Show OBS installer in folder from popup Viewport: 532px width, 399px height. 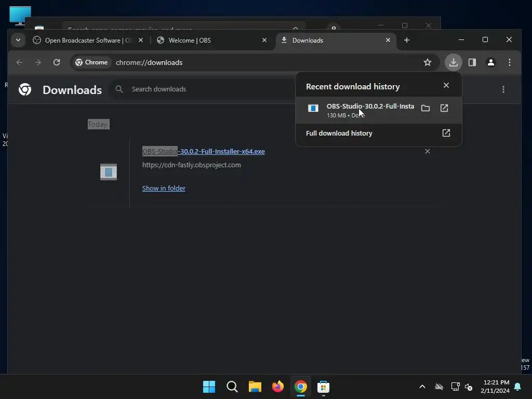click(x=425, y=108)
